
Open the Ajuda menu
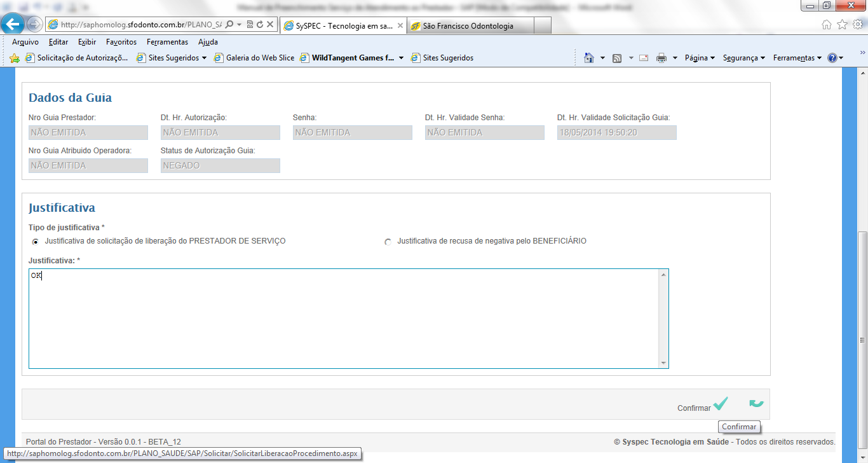click(208, 42)
